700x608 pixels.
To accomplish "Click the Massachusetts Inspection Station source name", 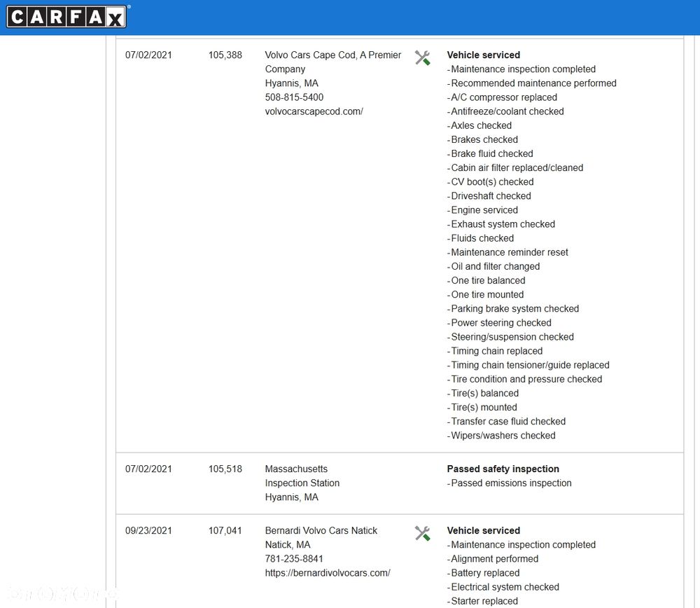I will click(302, 476).
